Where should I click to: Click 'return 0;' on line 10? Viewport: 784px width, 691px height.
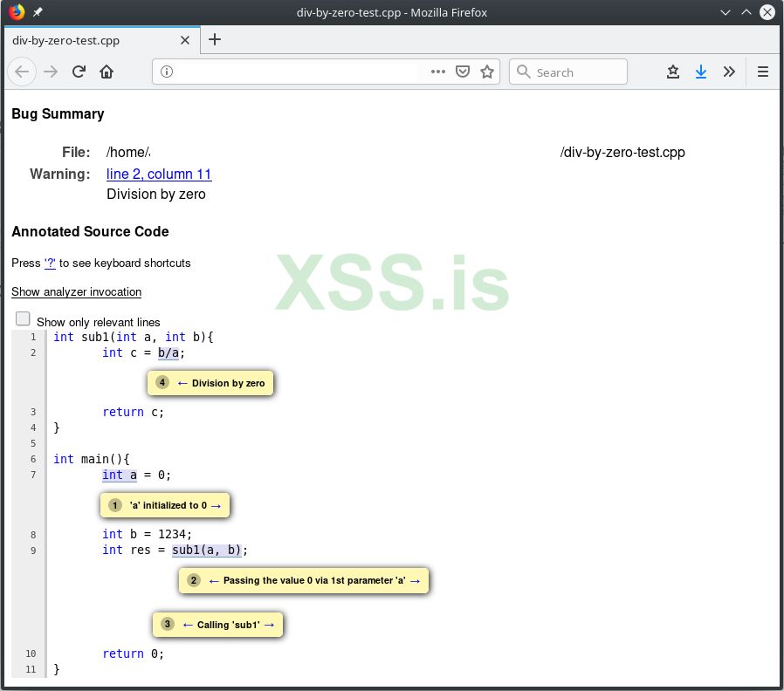[133, 653]
